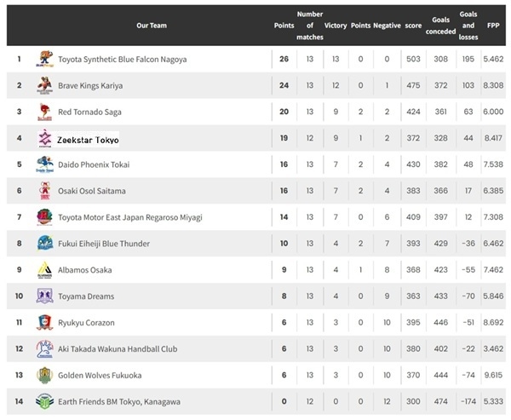Sort table by FPP column header
The image size is (511, 420).
point(493,26)
